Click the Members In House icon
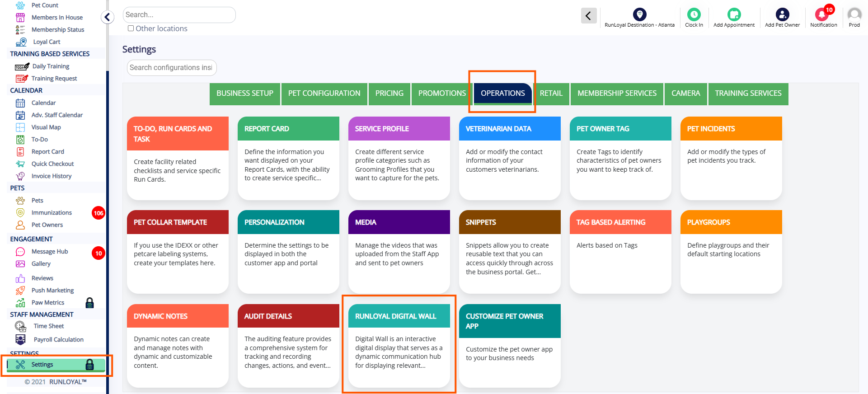 coord(20,18)
